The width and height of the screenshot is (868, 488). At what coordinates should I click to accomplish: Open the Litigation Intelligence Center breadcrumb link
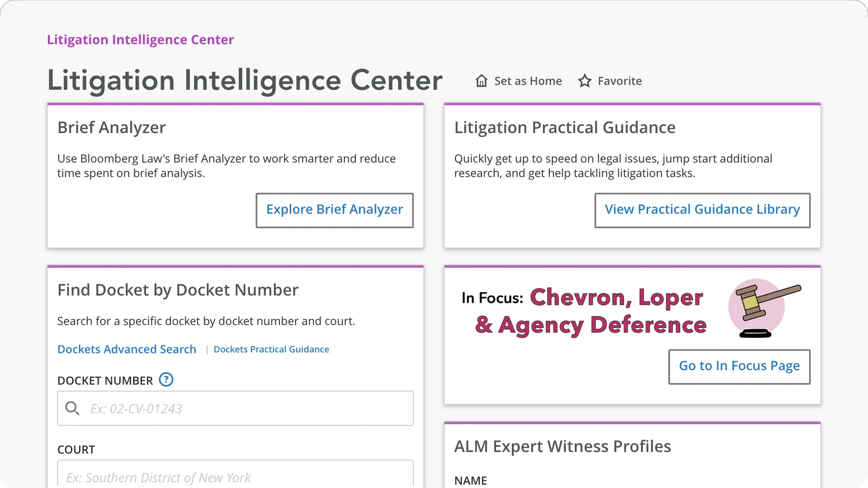click(x=140, y=40)
